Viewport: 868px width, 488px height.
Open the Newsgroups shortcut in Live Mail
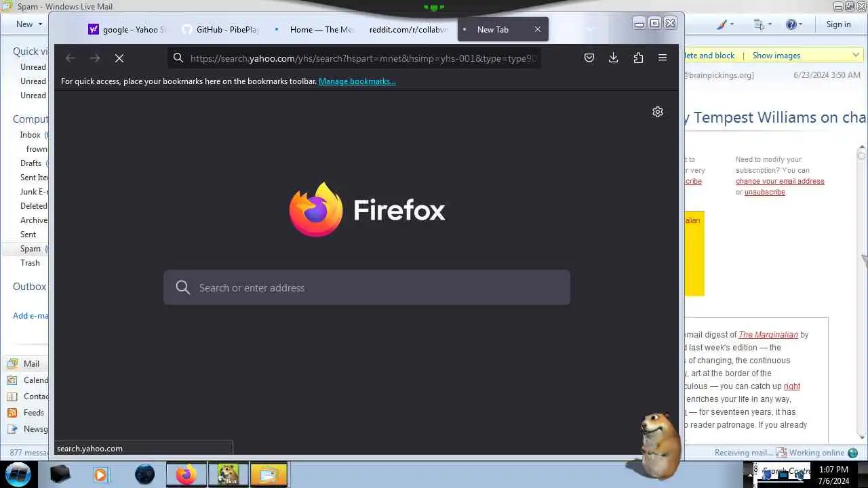(27, 428)
